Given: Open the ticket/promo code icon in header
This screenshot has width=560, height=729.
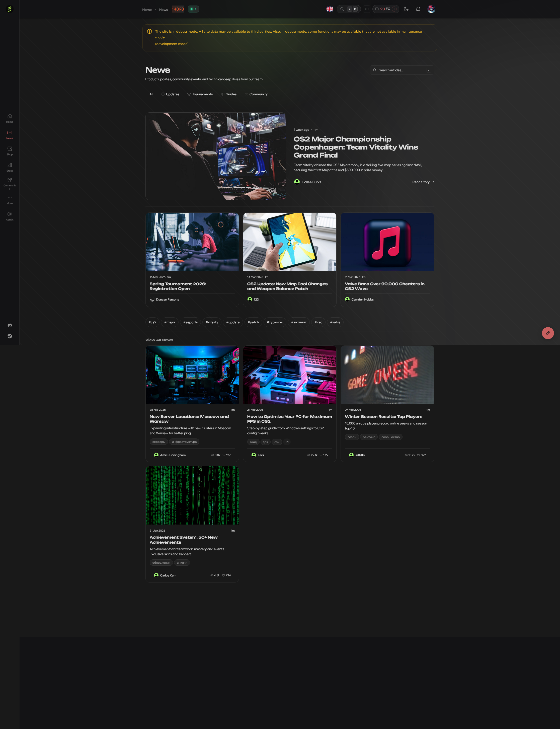Looking at the screenshot, I should tap(367, 9).
